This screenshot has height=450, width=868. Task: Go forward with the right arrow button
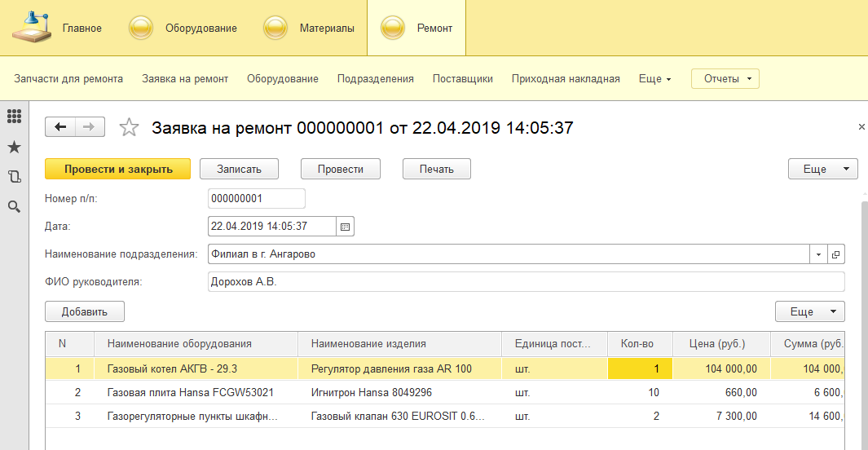90,127
